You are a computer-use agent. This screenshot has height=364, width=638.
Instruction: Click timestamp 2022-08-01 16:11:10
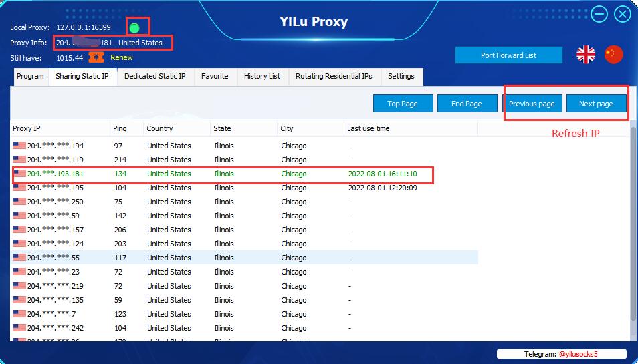click(383, 174)
